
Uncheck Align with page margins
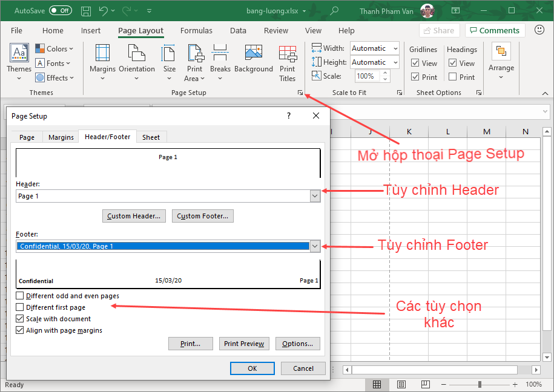coord(20,330)
